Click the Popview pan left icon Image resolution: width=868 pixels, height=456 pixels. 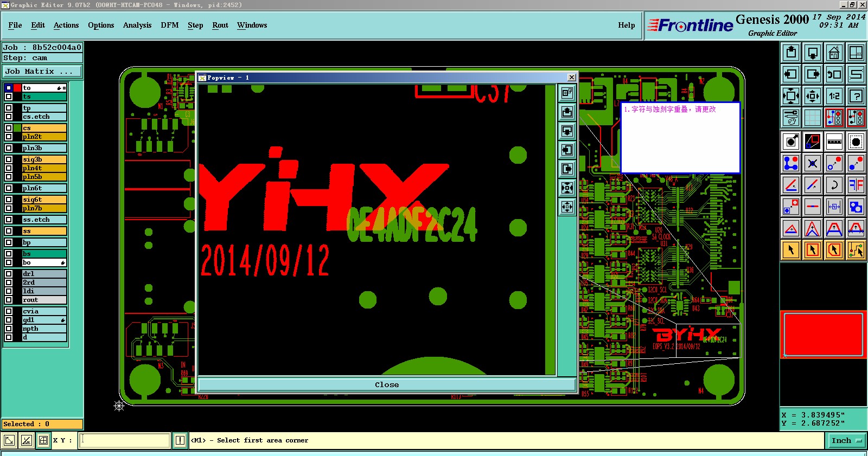[567, 150]
